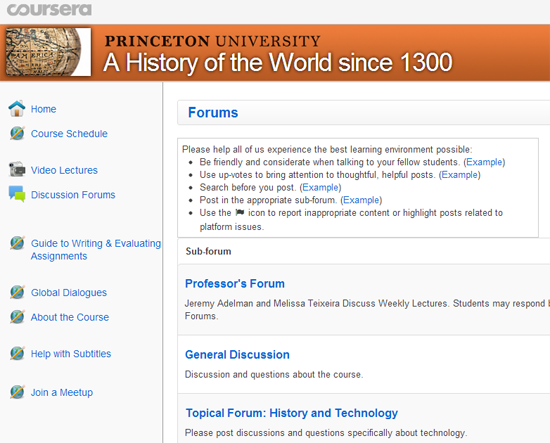Click the course title 'A History of the World since 1300'

pyautogui.click(x=277, y=63)
